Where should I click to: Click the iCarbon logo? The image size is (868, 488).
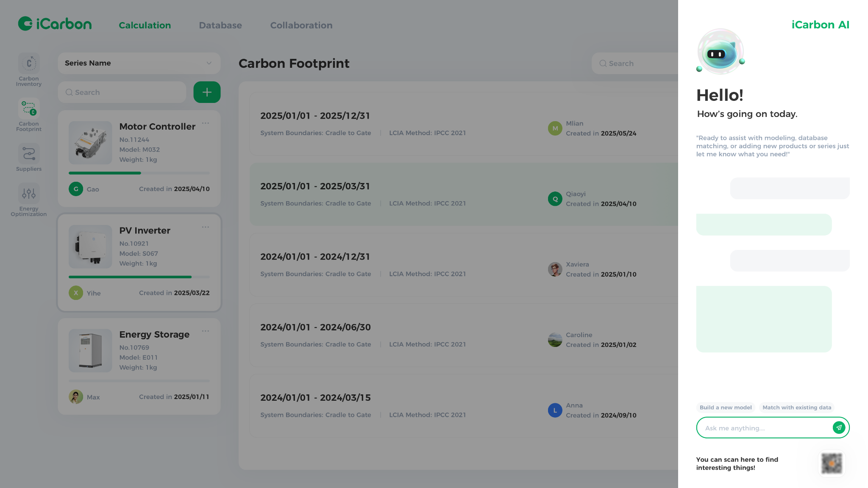(55, 24)
